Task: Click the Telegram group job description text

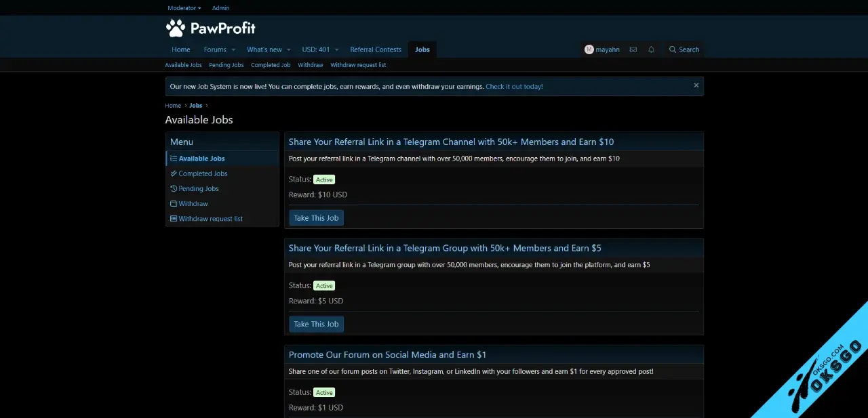Action: point(469,265)
